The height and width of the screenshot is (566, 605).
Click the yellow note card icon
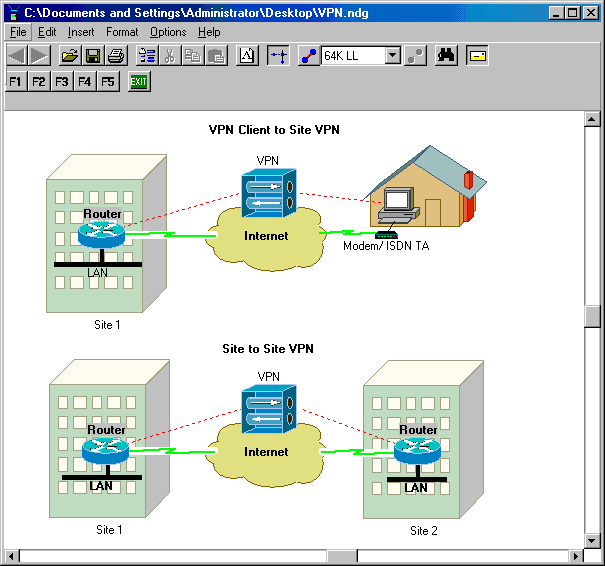(477, 56)
